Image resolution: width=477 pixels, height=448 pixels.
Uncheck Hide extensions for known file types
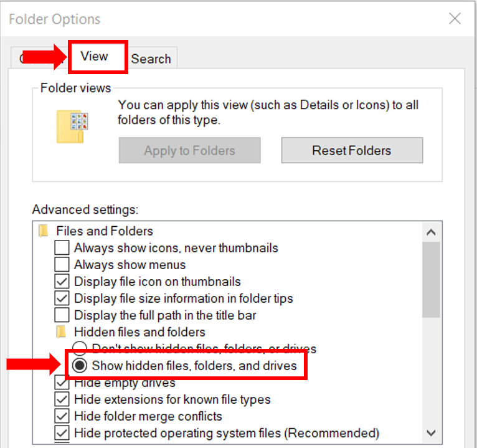click(x=62, y=399)
